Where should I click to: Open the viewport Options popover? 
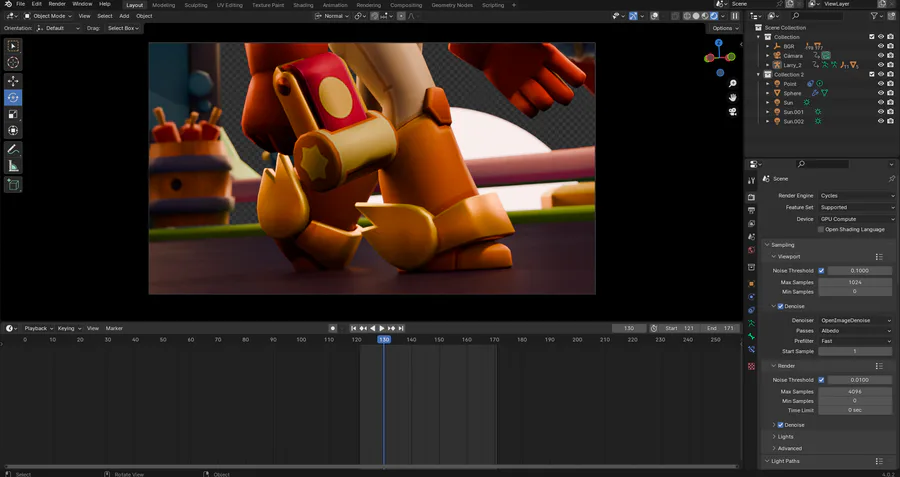pyautogui.click(x=724, y=28)
